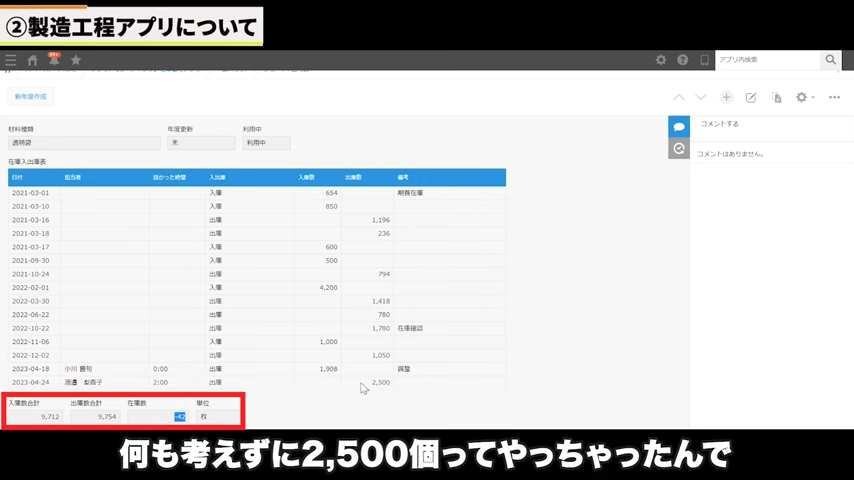Go to the kintone home portal icon
Screen dimensions: 854x480
click(33, 60)
